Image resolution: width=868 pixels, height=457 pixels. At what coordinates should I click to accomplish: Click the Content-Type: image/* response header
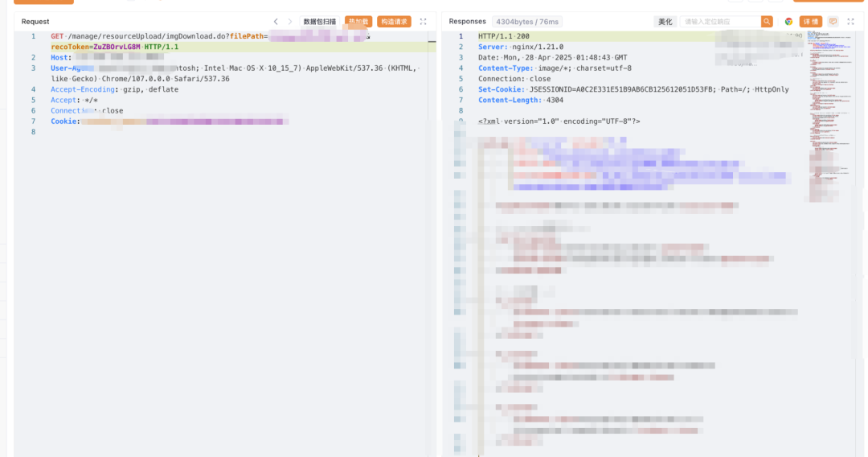click(555, 68)
